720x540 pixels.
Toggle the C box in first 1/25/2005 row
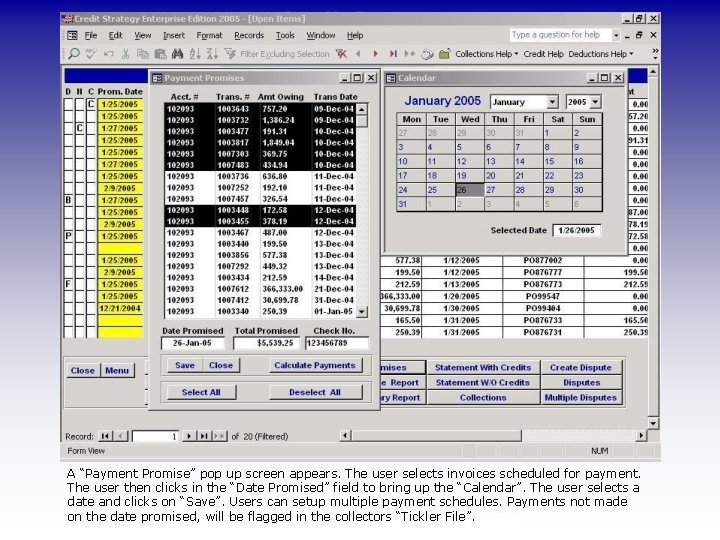(91, 104)
